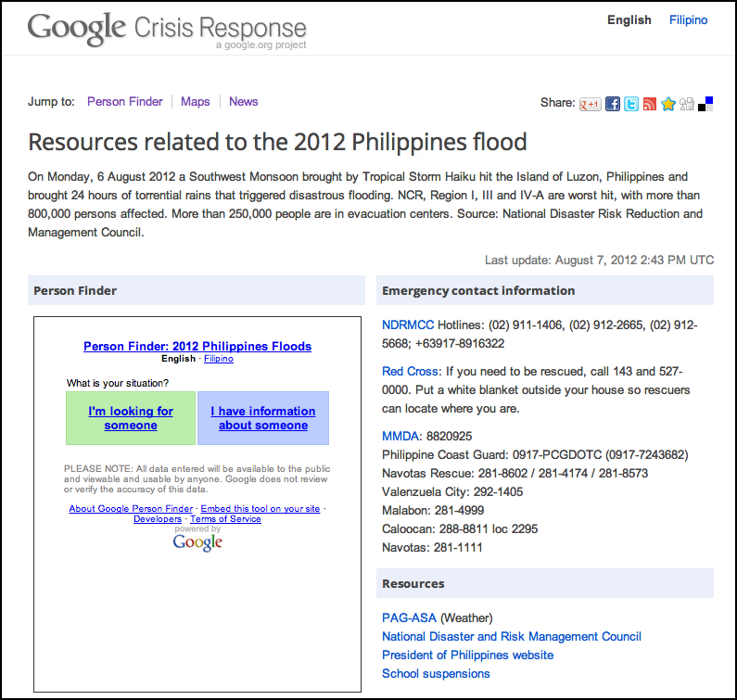Choose I'm looking for someone

point(131,418)
